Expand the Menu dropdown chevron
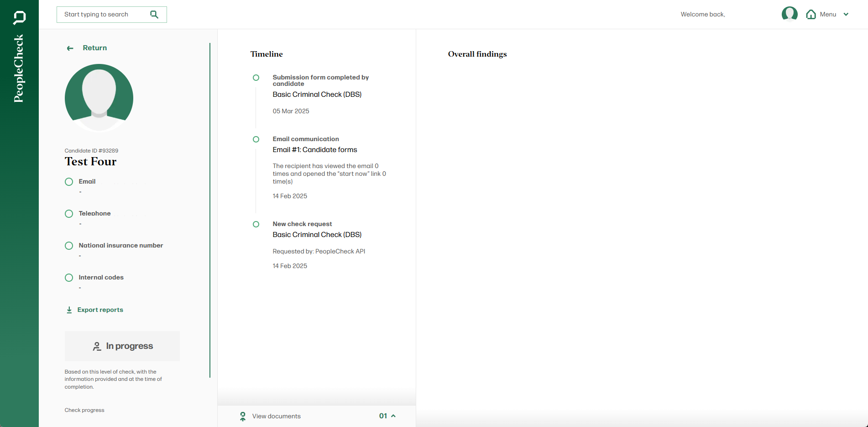The image size is (868, 427). click(846, 15)
